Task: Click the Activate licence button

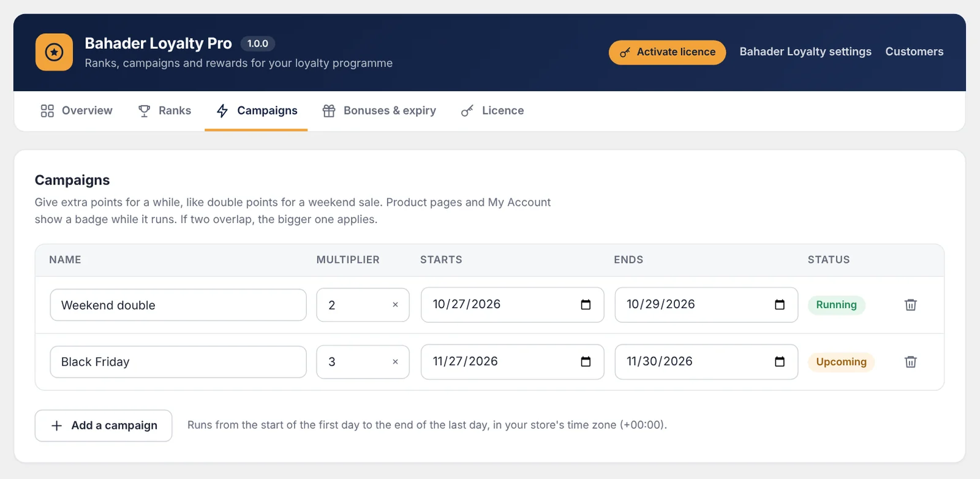Action: (x=667, y=52)
